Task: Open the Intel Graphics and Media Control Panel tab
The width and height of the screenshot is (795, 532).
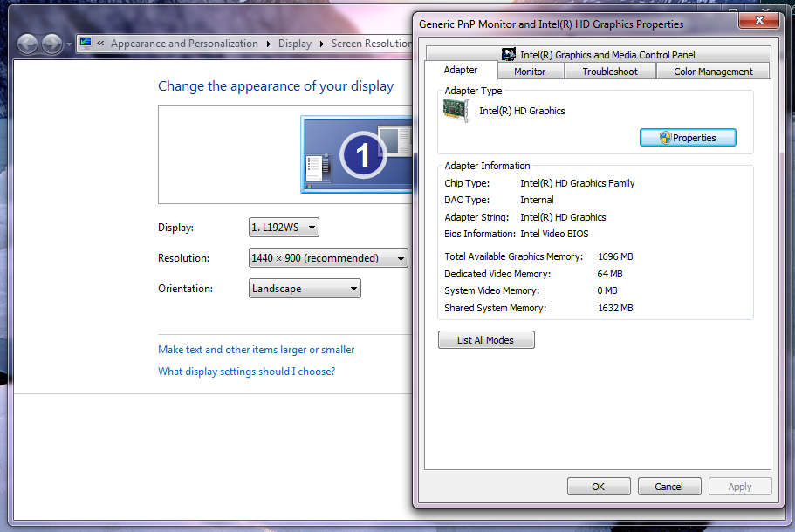Action: (x=599, y=54)
